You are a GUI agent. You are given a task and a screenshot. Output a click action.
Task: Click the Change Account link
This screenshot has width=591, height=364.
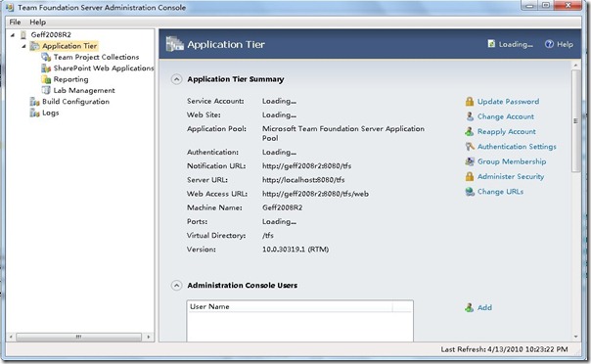tap(506, 116)
